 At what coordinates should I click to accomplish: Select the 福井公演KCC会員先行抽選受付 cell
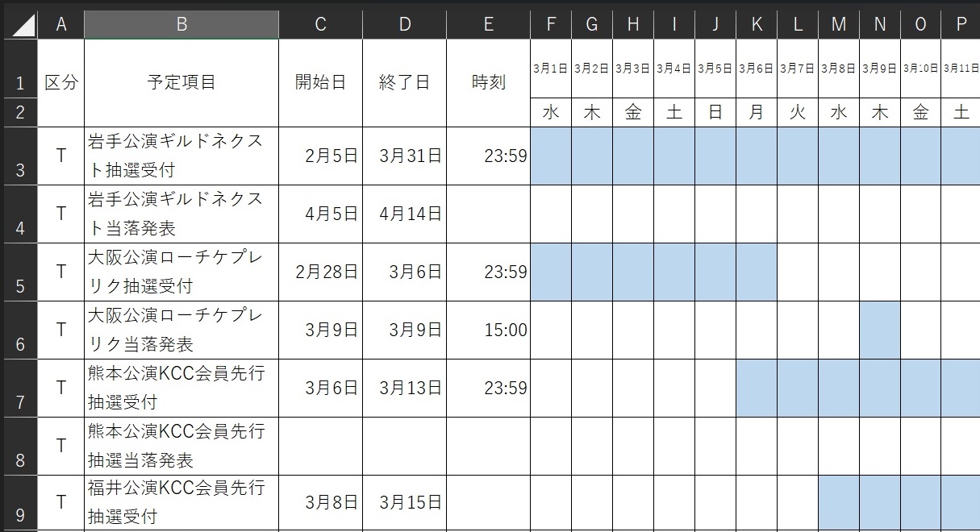181,502
